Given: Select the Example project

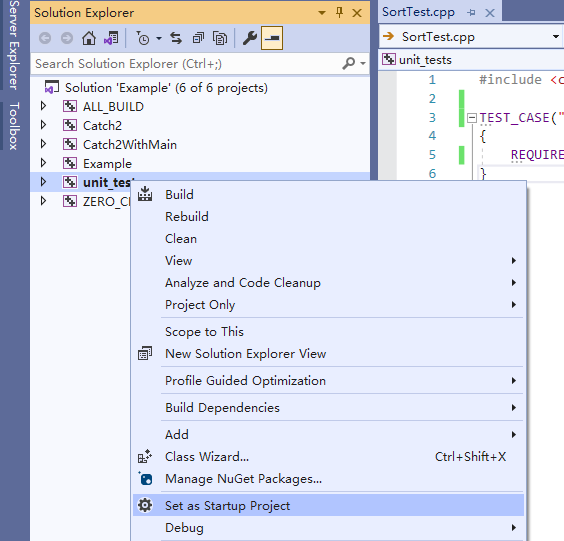Looking at the screenshot, I should [107, 164].
